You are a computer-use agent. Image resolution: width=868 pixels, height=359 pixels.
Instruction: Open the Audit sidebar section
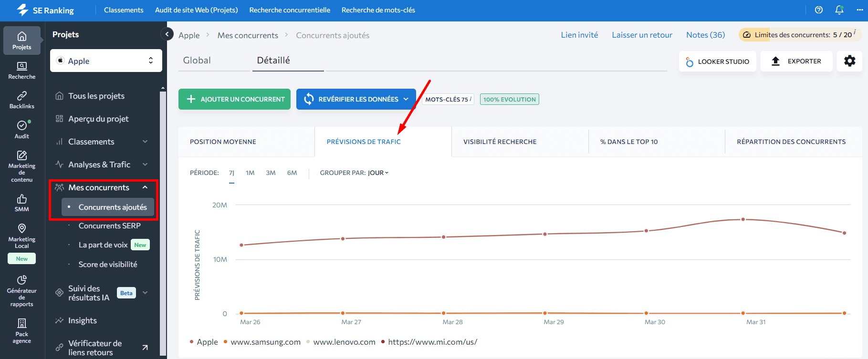coord(22,130)
